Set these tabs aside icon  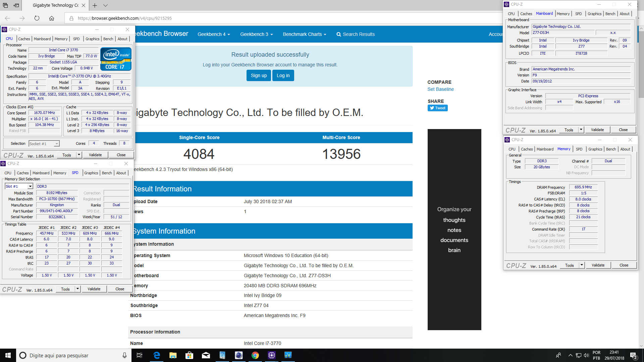(16, 5)
